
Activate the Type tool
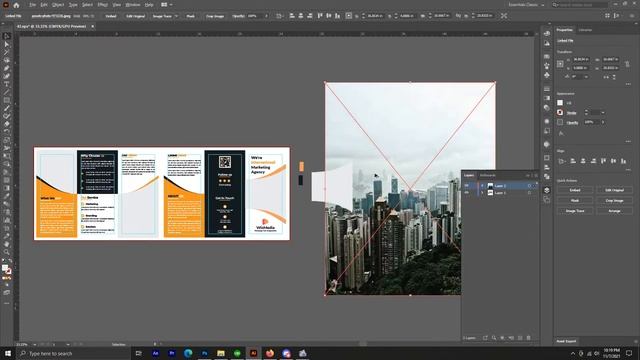coord(7,84)
